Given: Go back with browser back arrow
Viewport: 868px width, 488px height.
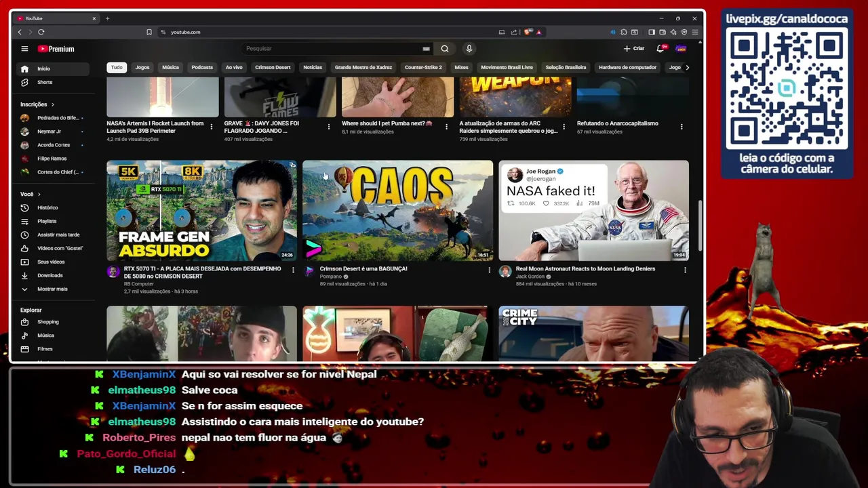Looking at the screenshot, I should coord(20,32).
